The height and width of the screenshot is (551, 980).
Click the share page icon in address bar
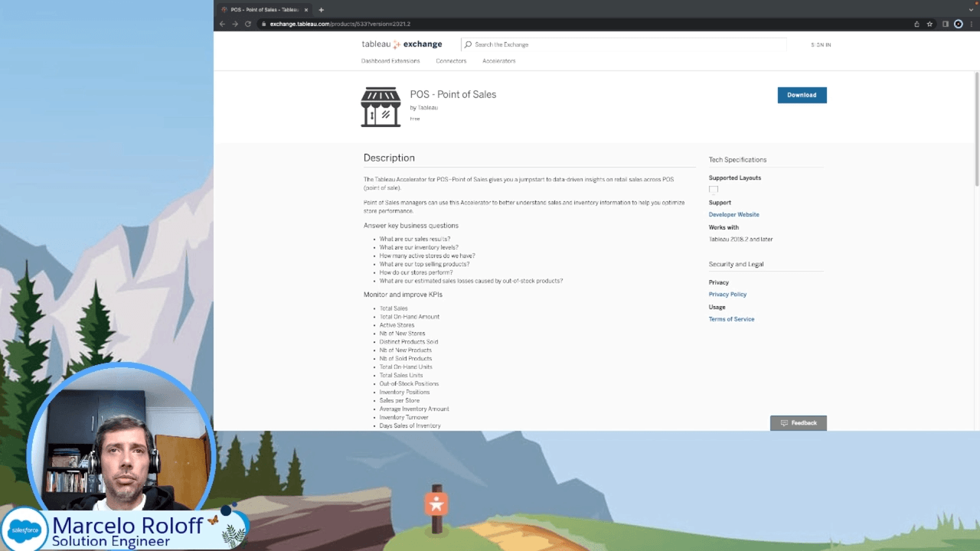(x=916, y=24)
